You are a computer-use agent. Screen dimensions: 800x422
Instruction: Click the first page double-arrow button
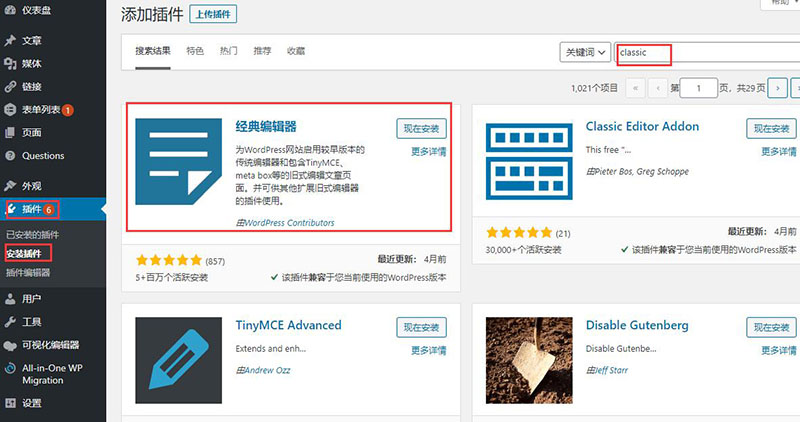pos(635,88)
